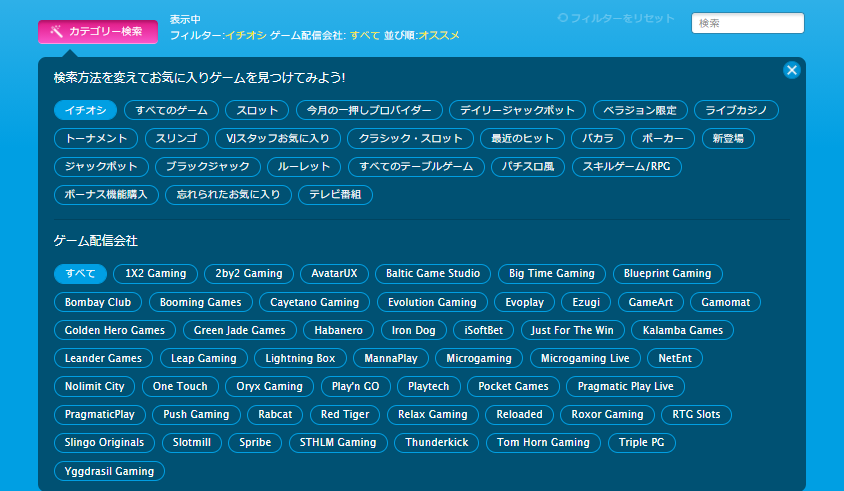This screenshot has width=844, height=491.
Task: Pick Gamomat provider
Action: point(726,302)
